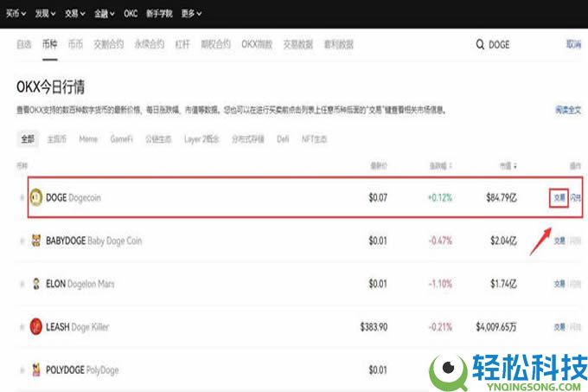Click the $383.90 price value
The height and width of the screenshot is (392, 588).
[x=374, y=327]
